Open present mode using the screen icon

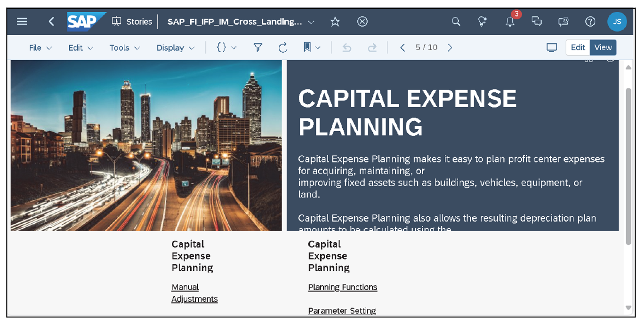click(x=551, y=47)
